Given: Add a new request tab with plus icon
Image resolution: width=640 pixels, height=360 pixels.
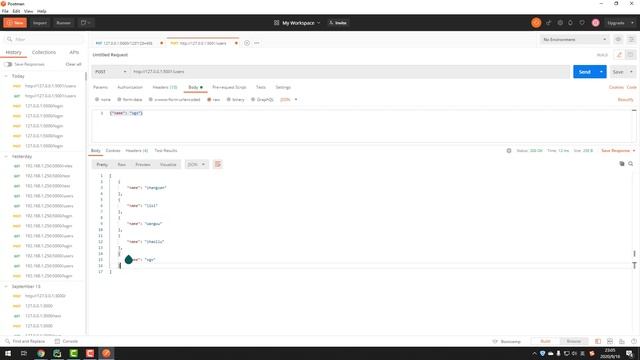Looking at the screenshot, I should click(x=247, y=43).
